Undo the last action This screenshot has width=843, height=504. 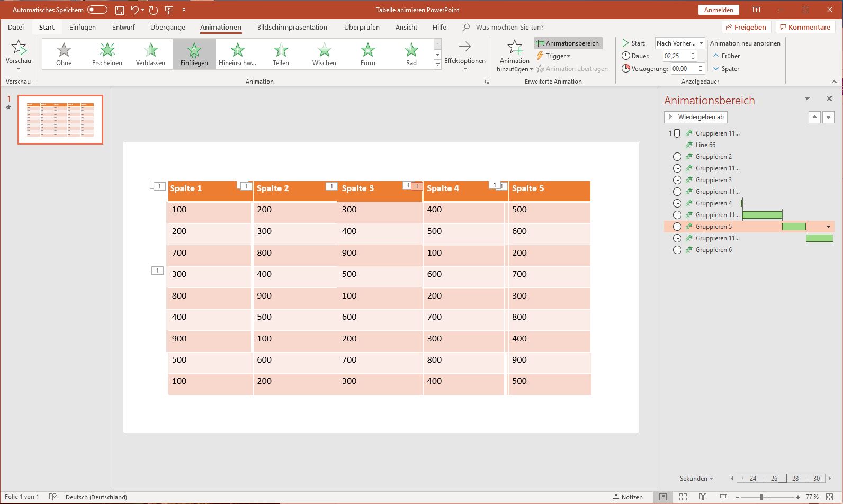[135, 10]
